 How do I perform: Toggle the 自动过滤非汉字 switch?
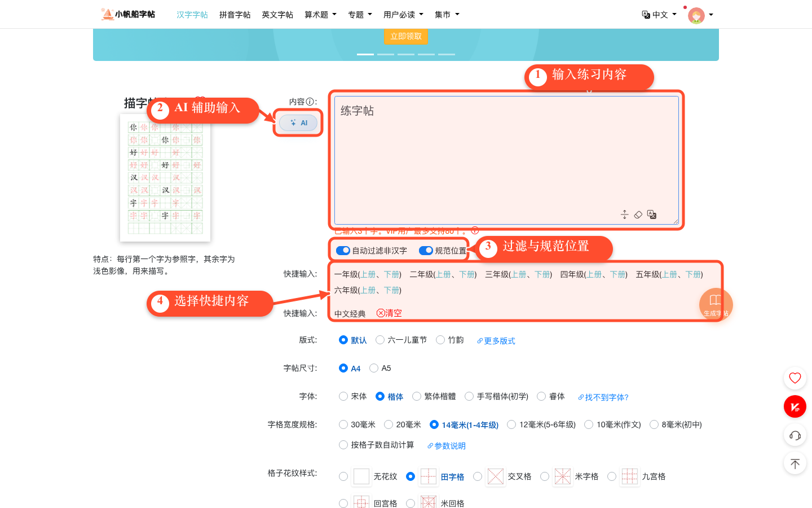(x=343, y=251)
